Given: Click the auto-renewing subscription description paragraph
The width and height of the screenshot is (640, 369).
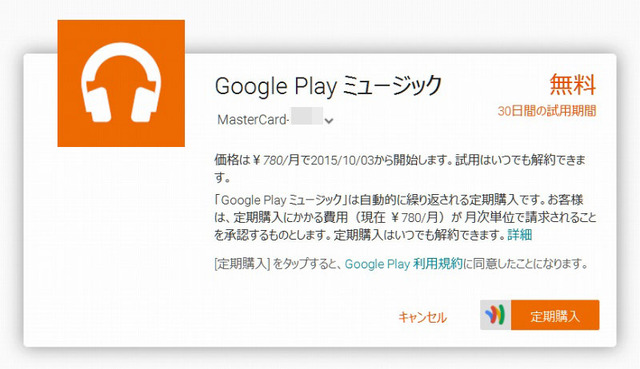Looking at the screenshot, I should 405,218.
